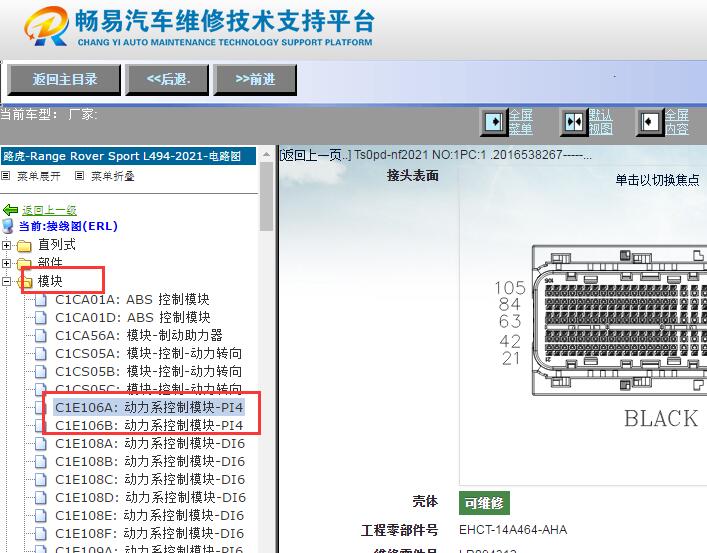Viewport: 707px width, 553px height.
Task: Open the 全屏内容 text link
Action: tap(677, 122)
